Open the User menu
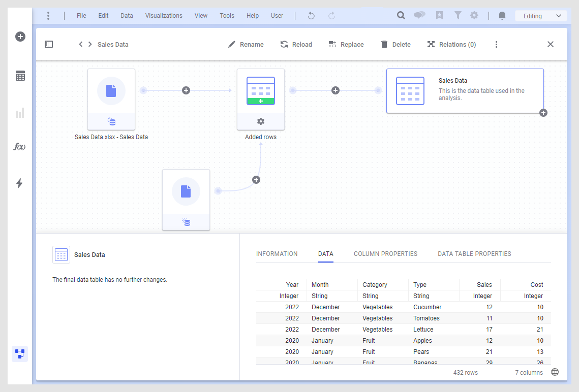 [277, 16]
